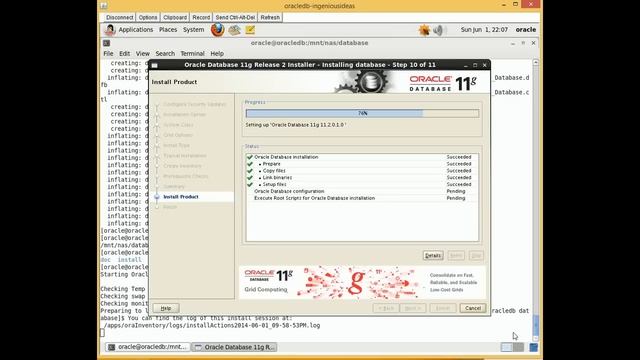Open the terminal View menu
The width and height of the screenshot is (640, 360).
pyautogui.click(x=142, y=53)
